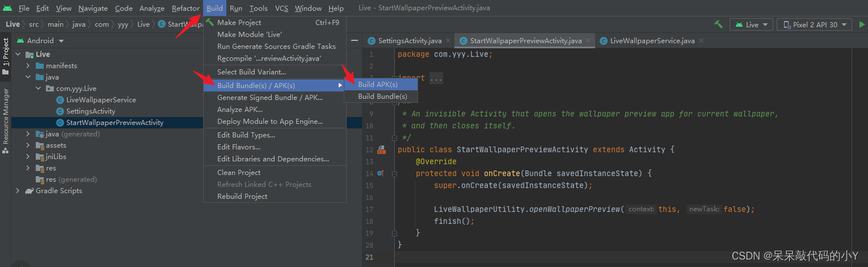Open the Window menu
The image size is (868, 267).
pos(309,8)
